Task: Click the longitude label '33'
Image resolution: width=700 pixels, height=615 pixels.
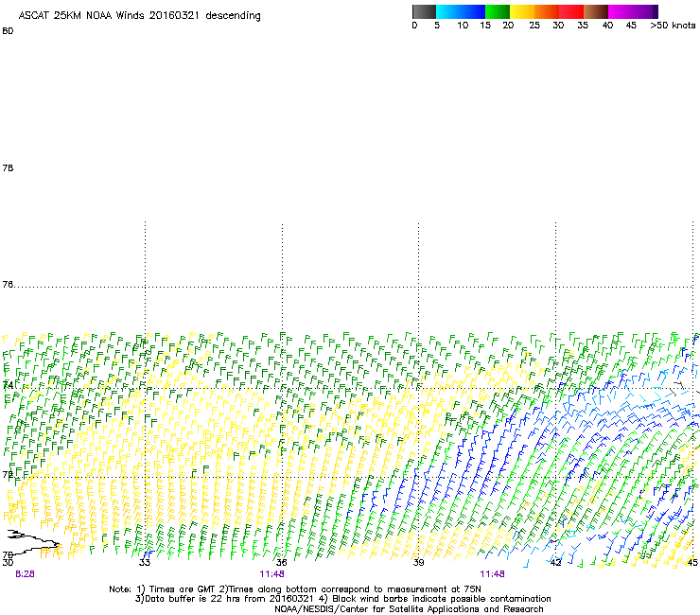Action: click(x=145, y=562)
